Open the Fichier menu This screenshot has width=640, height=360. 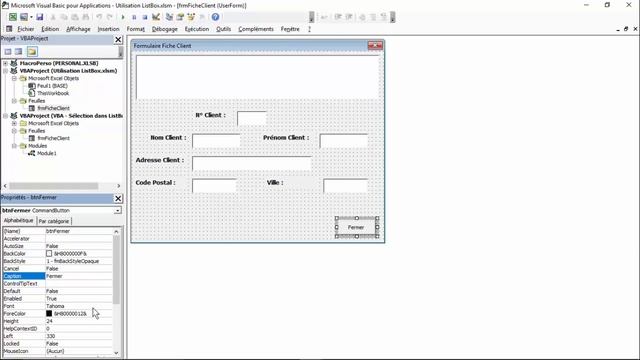coord(26,29)
